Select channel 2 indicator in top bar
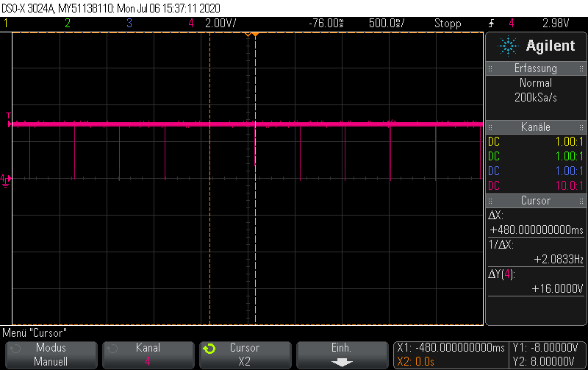The width and height of the screenshot is (588, 370). pos(68,24)
